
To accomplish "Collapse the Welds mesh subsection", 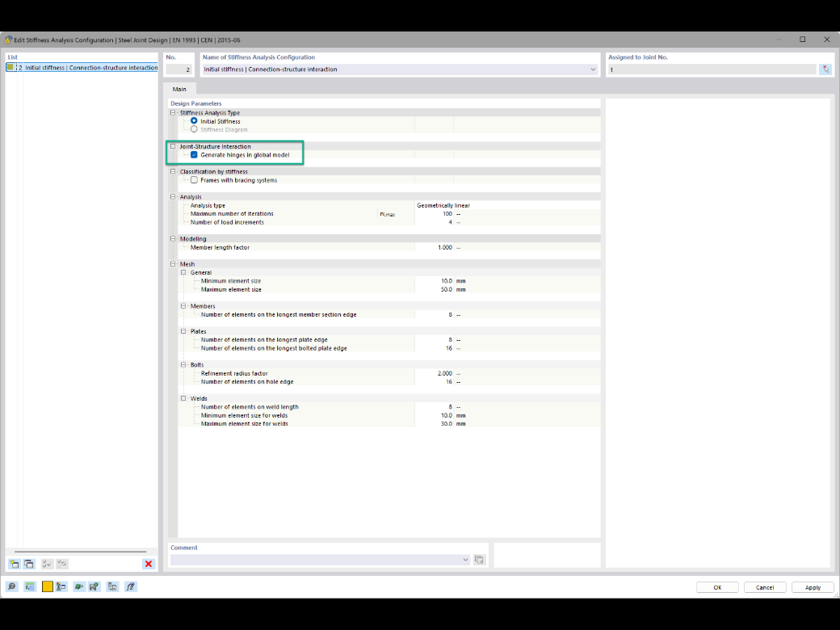I will pyautogui.click(x=183, y=398).
